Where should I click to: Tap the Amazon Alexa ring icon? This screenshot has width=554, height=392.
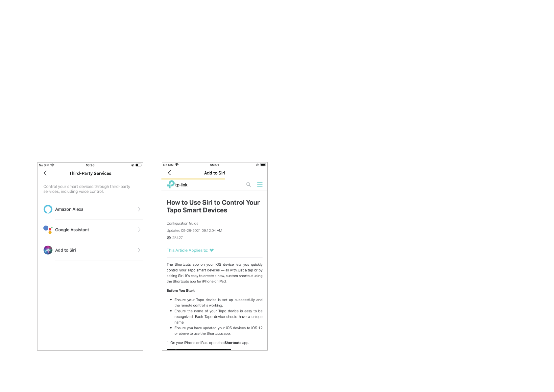pos(48,209)
